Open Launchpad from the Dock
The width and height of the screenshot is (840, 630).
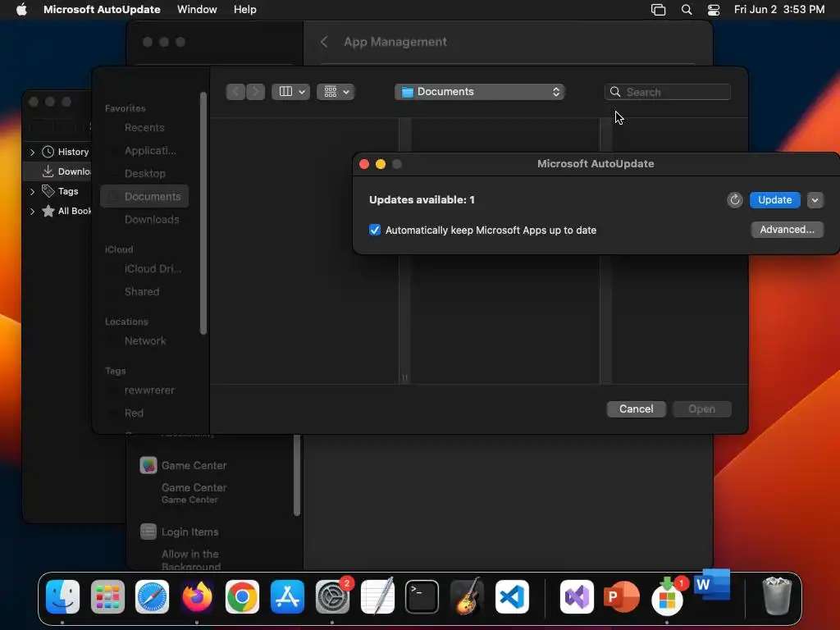[107, 597]
